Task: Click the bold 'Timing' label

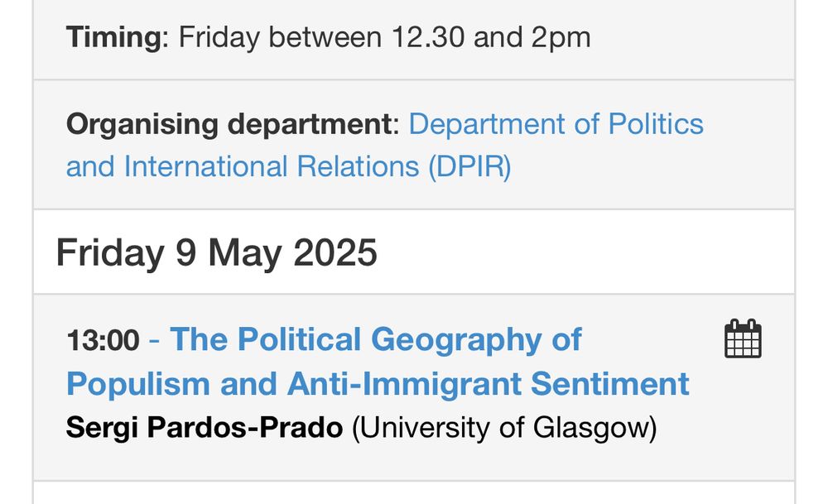Action: point(113,37)
